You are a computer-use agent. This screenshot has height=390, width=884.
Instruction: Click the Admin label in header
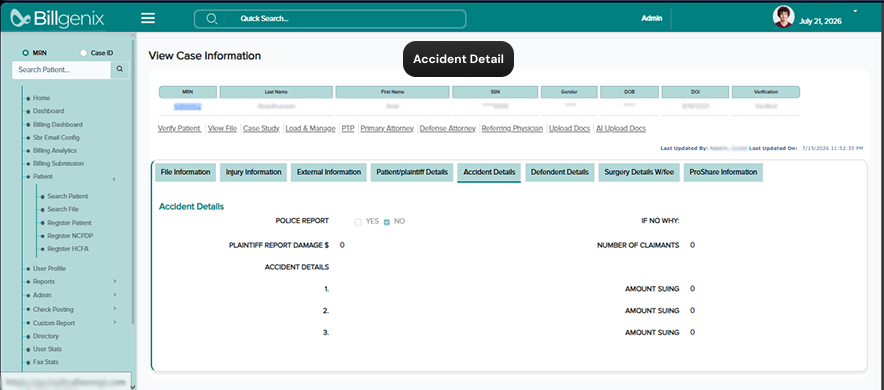coord(651,19)
